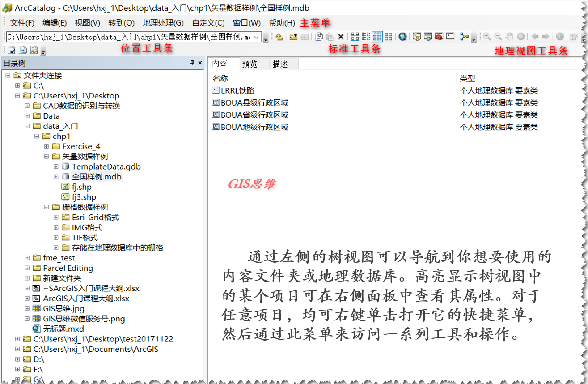Expand the TemplateData.gdb node

point(56,166)
